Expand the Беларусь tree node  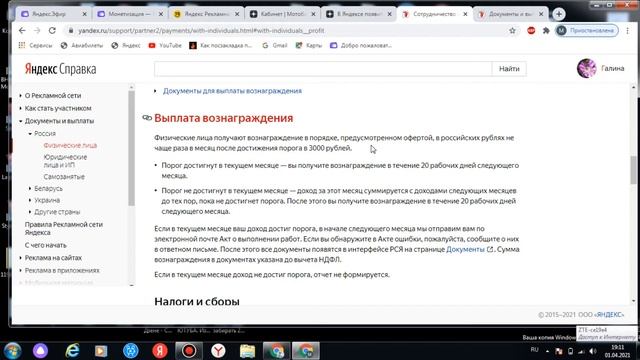(x=30, y=189)
